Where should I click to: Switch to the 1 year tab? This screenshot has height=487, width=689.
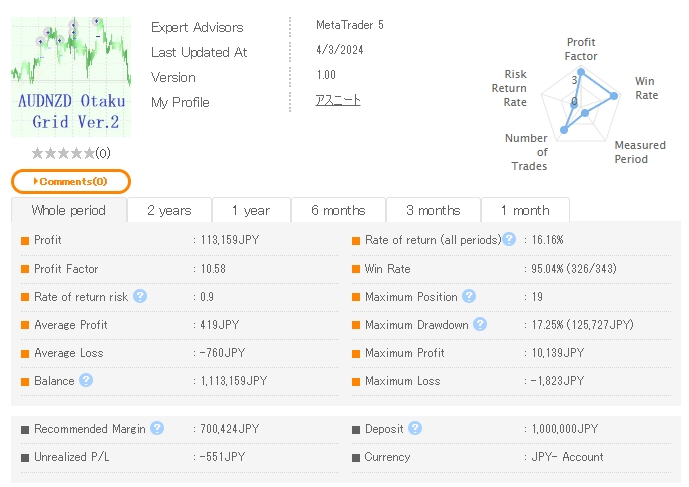pos(251,210)
